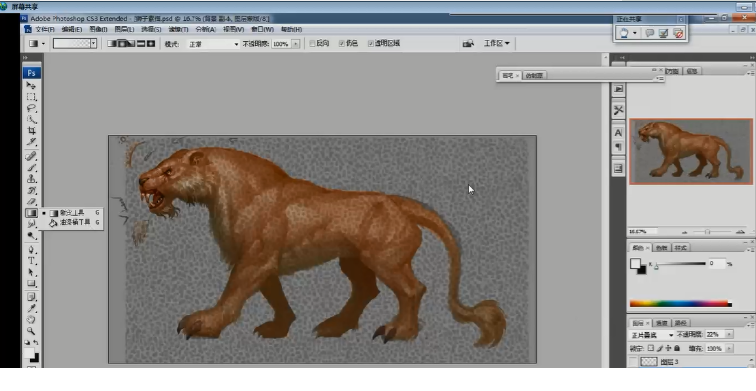The image size is (756, 391).
Task: Open the 工作区 workspace button
Action: coord(497,43)
